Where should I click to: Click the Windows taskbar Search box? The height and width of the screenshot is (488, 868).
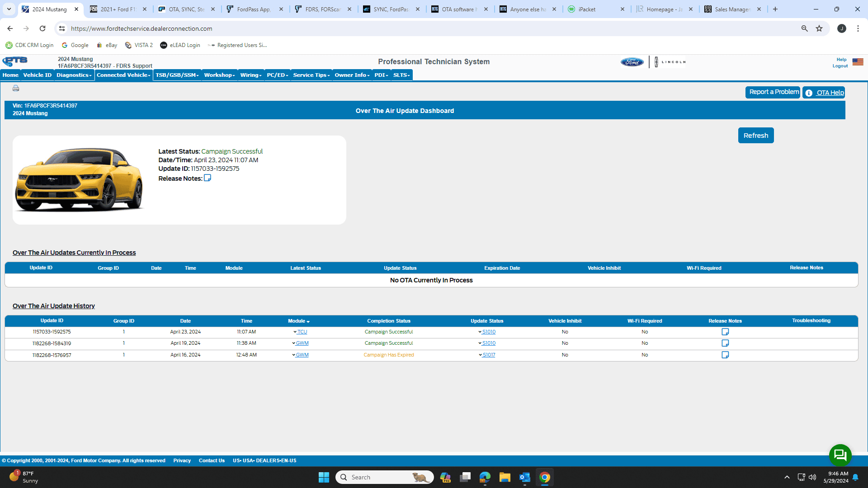pyautogui.click(x=385, y=477)
